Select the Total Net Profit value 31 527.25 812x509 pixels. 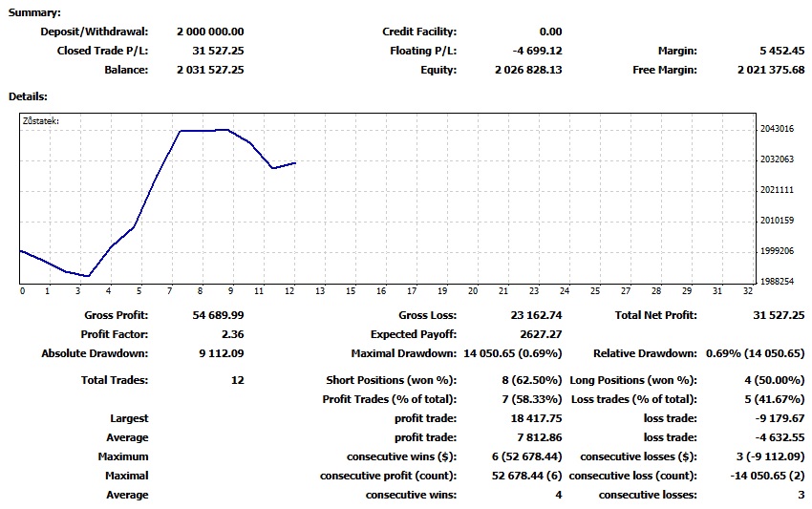[779, 315]
